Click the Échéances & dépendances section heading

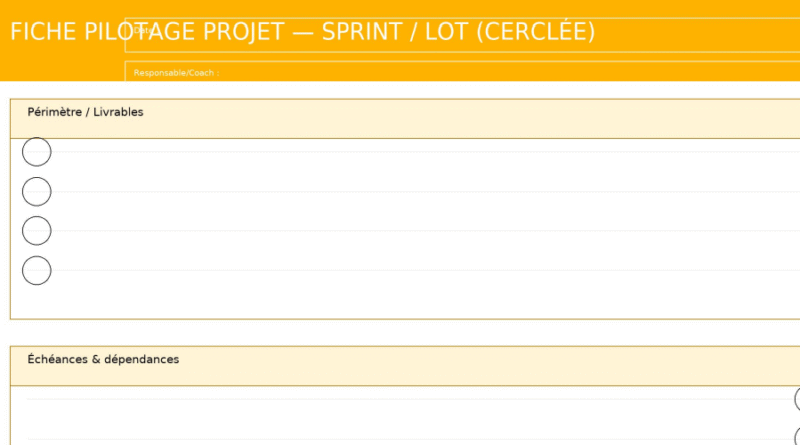coord(104,359)
